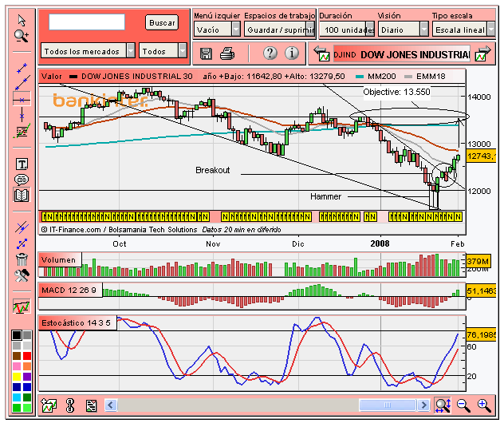This screenshot has height=423, width=504.
Task: Click the 12743 current price tag
Action: click(481, 156)
